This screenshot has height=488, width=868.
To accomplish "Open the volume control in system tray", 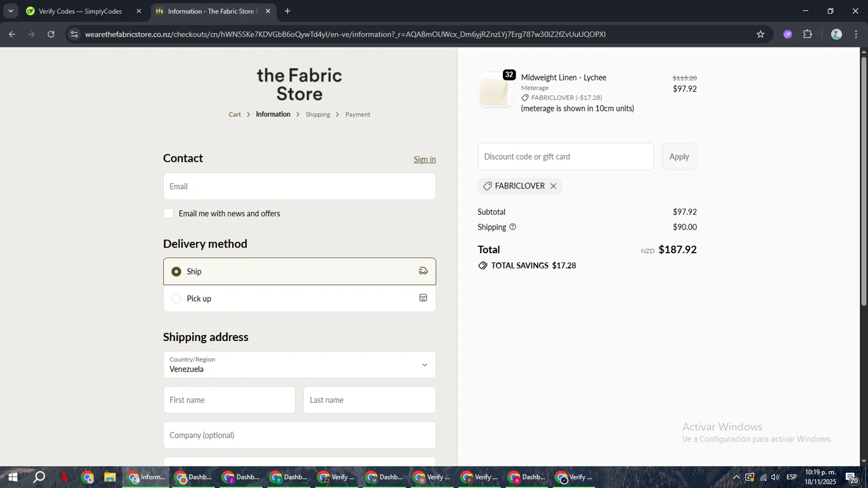I will (775, 478).
